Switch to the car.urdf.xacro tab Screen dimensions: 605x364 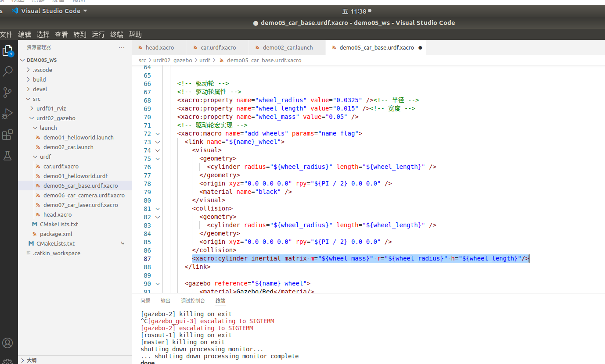218,47
